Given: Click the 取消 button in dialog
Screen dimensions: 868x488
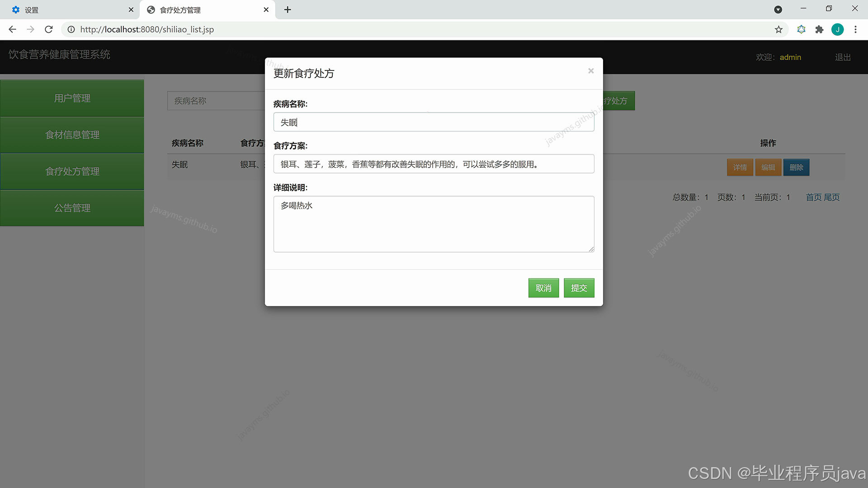Looking at the screenshot, I should [x=543, y=288].
